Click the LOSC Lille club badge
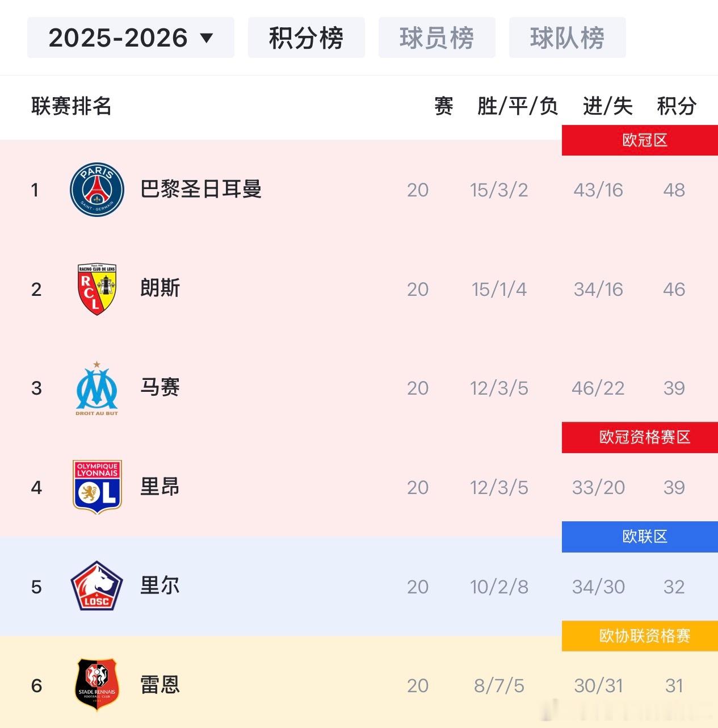This screenshot has width=718, height=728. click(96, 587)
